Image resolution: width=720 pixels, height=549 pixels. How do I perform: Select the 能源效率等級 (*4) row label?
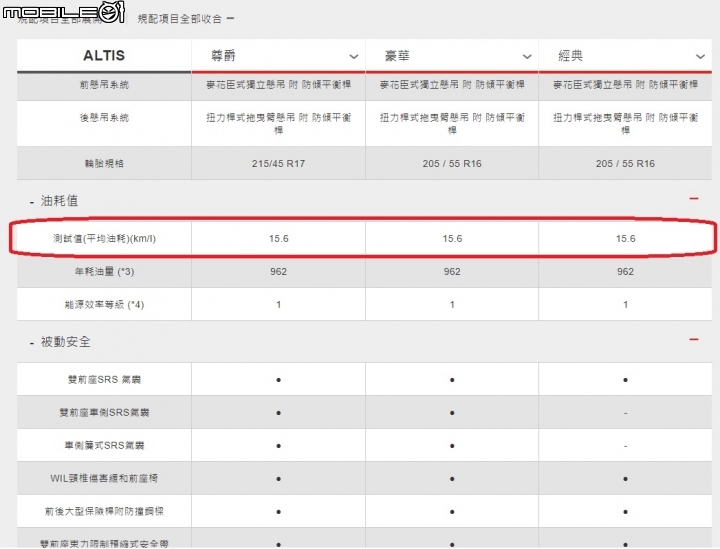104,305
